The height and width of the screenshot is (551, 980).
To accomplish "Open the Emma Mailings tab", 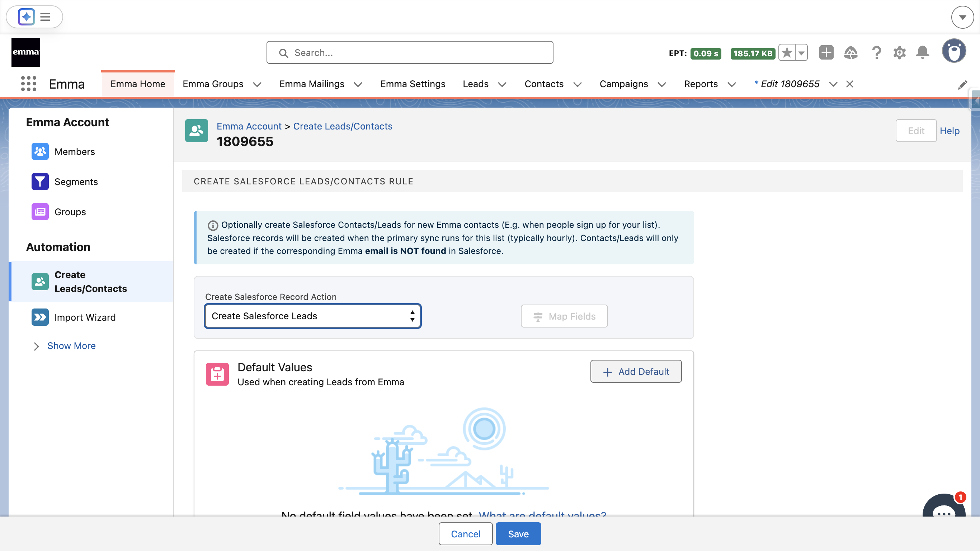I will (x=312, y=84).
